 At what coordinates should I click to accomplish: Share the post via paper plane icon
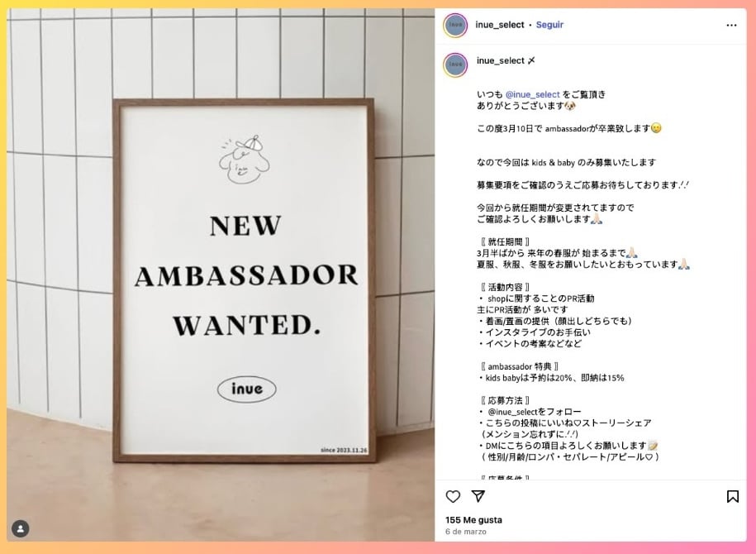(x=478, y=496)
